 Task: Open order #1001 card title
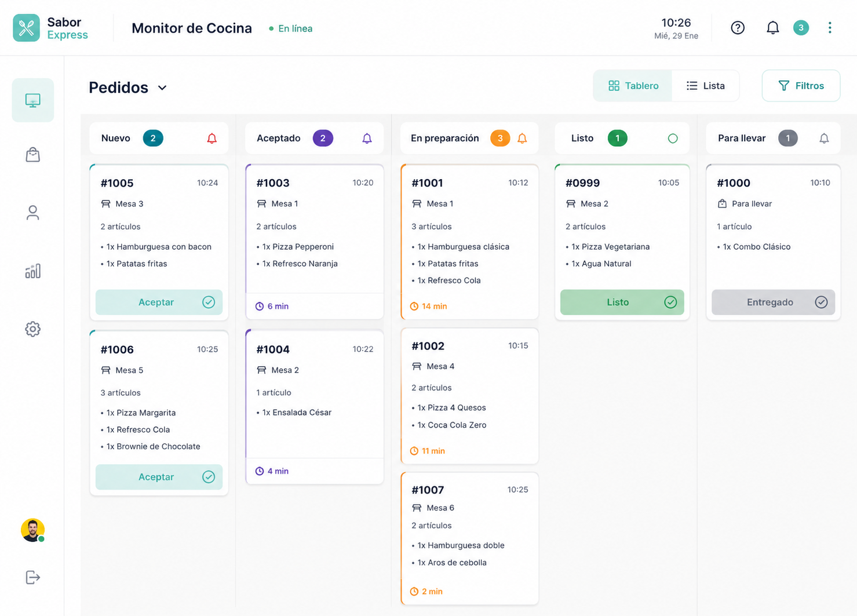point(427,183)
